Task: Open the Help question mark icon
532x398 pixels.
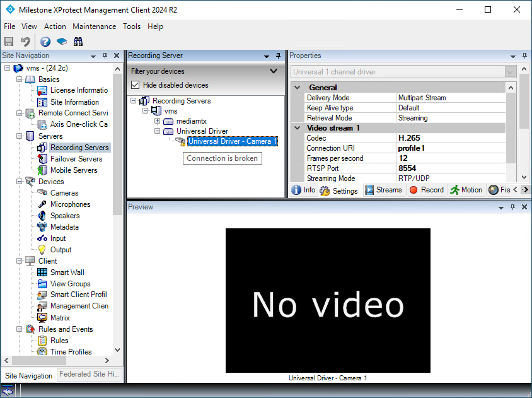Action: click(45, 42)
